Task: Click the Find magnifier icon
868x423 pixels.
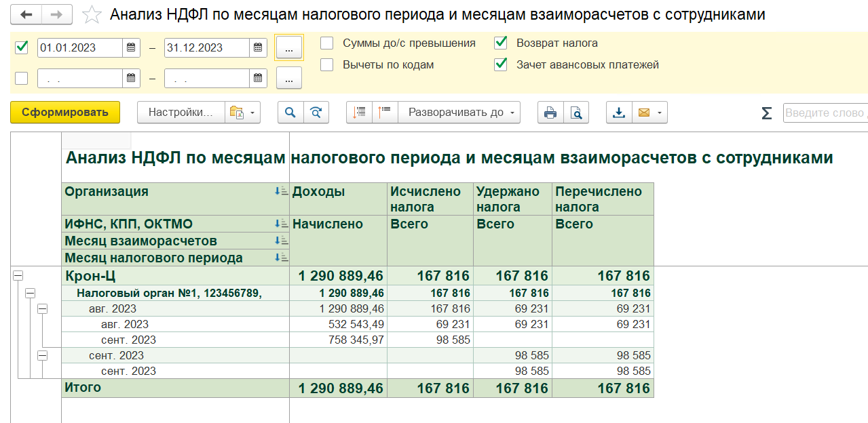Action: [290, 113]
